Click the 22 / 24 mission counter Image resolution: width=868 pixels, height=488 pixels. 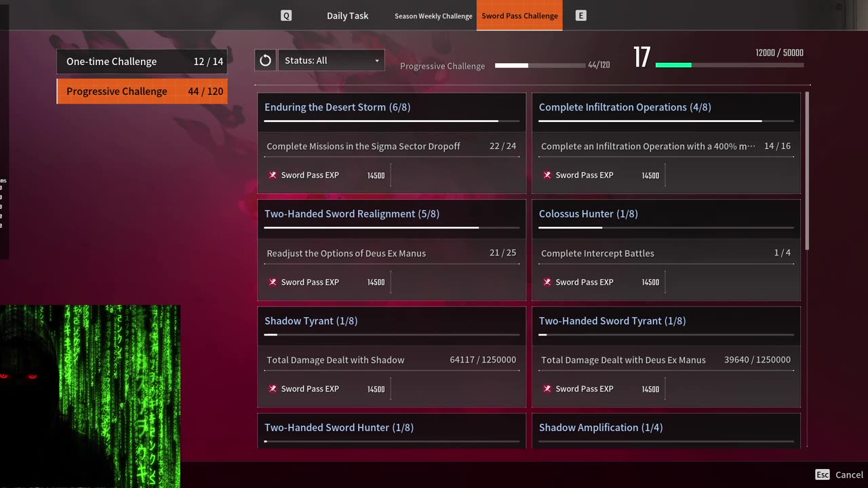click(x=502, y=146)
